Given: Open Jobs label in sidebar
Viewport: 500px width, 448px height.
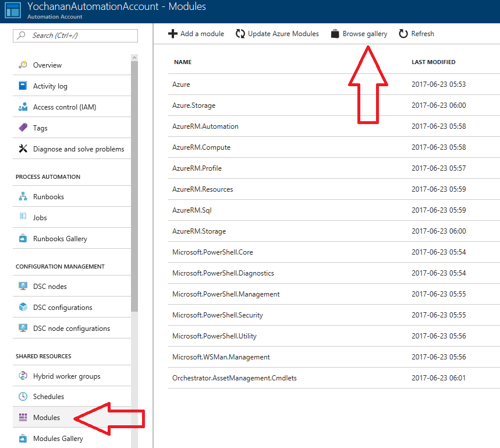Looking at the screenshot, I should point(40,218).
